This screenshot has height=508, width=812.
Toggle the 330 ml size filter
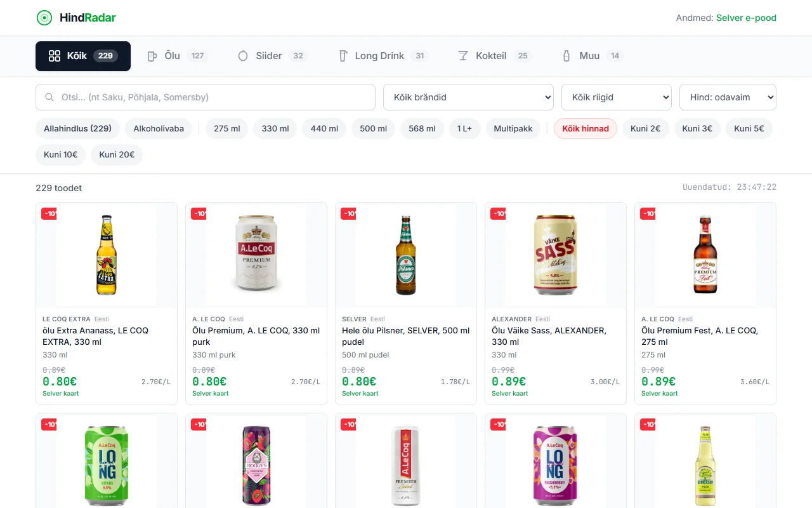(x=275, y=128)
